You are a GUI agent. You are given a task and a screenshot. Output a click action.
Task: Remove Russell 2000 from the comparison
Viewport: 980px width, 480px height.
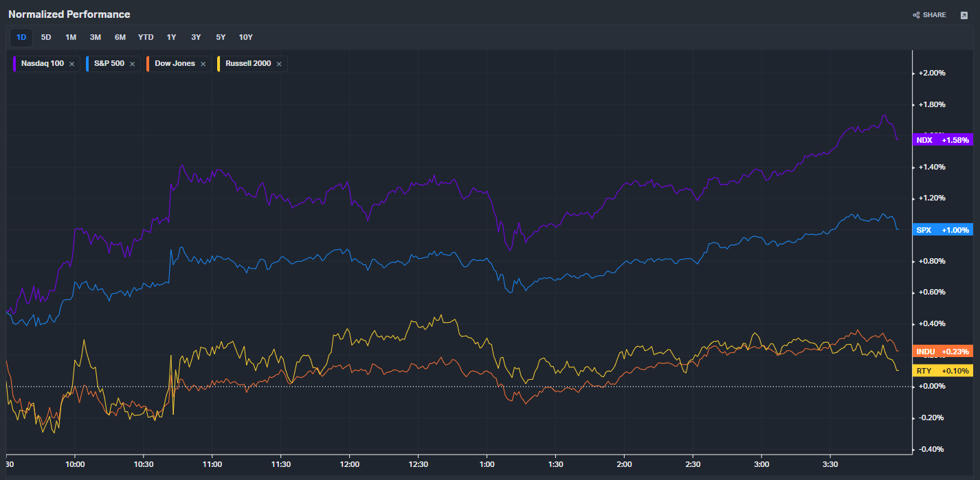point(279,64)
